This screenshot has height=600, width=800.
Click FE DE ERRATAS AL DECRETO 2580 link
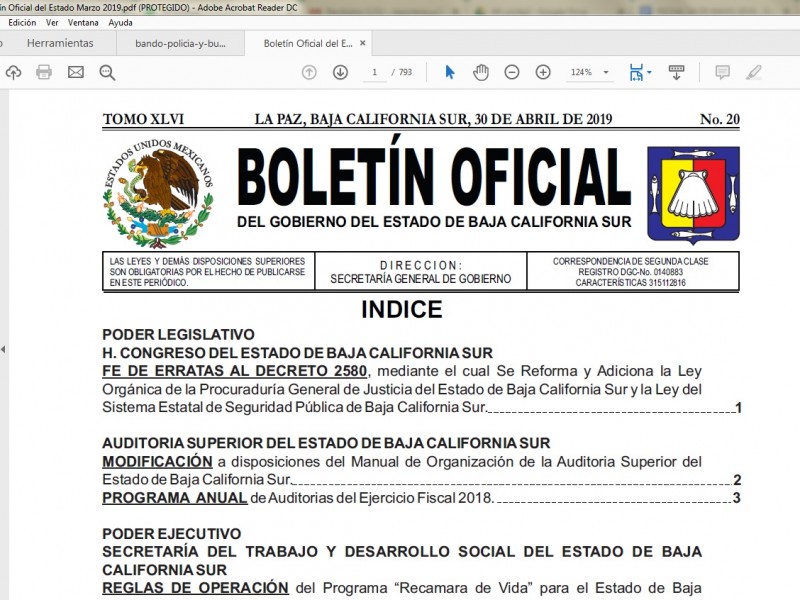tap(234, 371)
